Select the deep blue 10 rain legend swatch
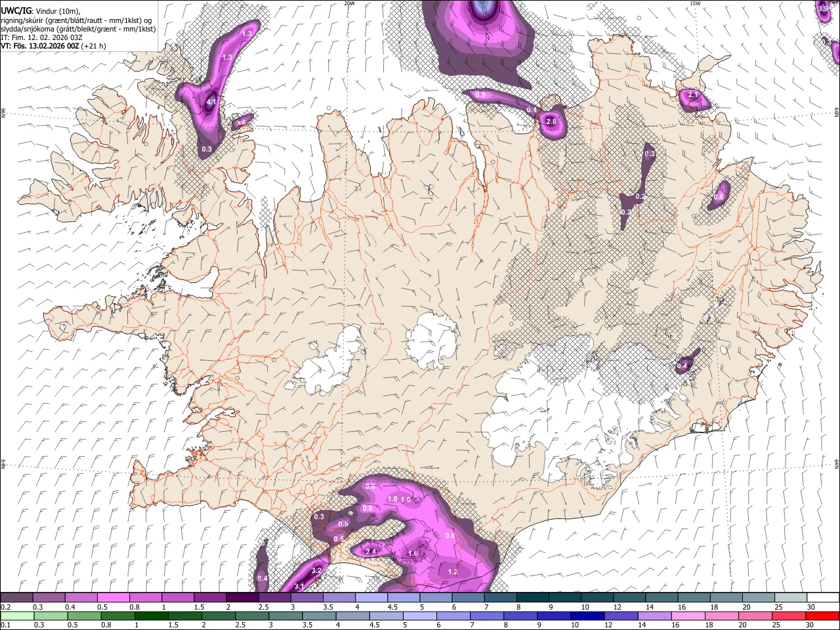This screenshot has height=630, width=840. [x=587, y=616]
